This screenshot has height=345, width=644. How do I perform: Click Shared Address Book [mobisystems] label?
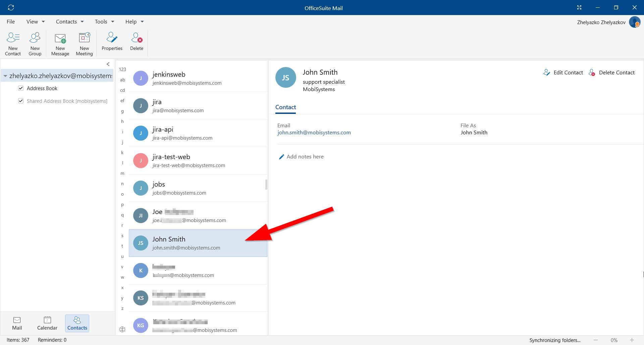point(67,101)
